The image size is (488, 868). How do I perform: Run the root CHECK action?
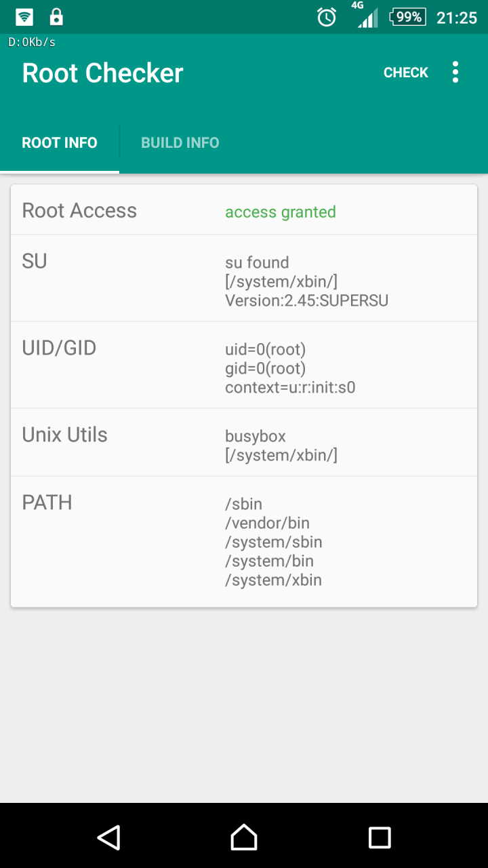406,73
